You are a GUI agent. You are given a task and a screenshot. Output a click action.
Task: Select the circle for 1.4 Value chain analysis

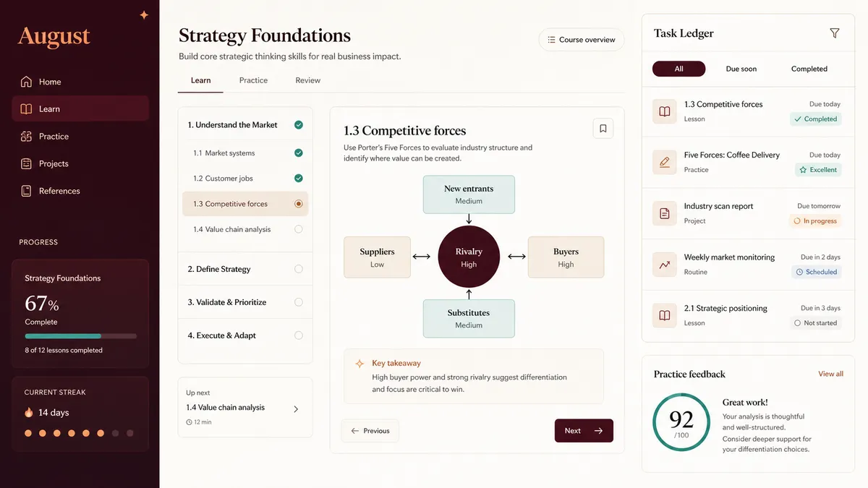pyautogui.click(x=299, y=229)
